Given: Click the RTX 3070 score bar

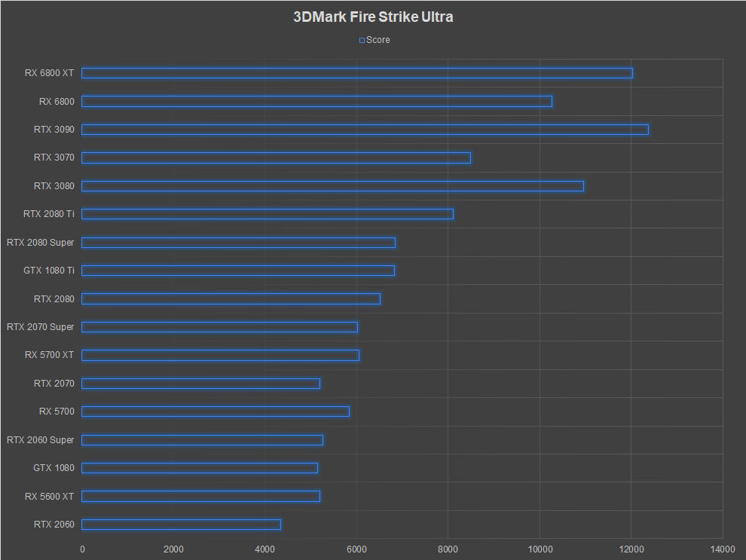Looking at the screenshot, I should click(x=276, y=158).
